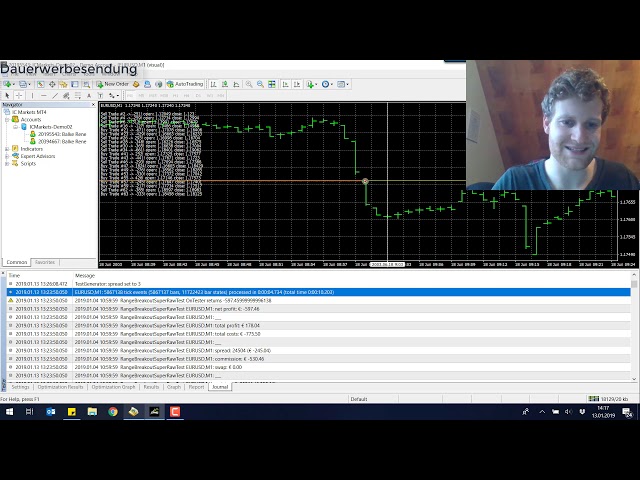Image resolution: width=640 pixels, height=480 pixels.
Task: Switch to the Favorites tab in Navigator
Action: click(x=45, y=262)
